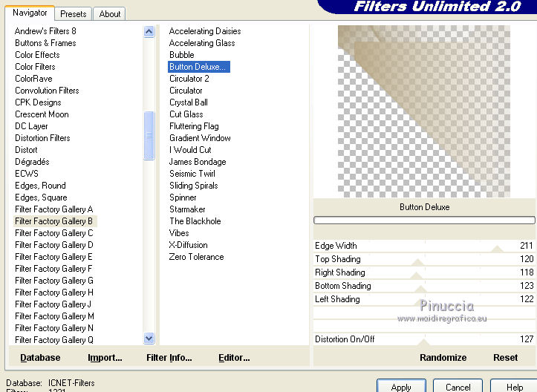This screenshot has height=392, width=537.
Task: Cancel the Filters Unlimited dialog
Action: [458, 387]
